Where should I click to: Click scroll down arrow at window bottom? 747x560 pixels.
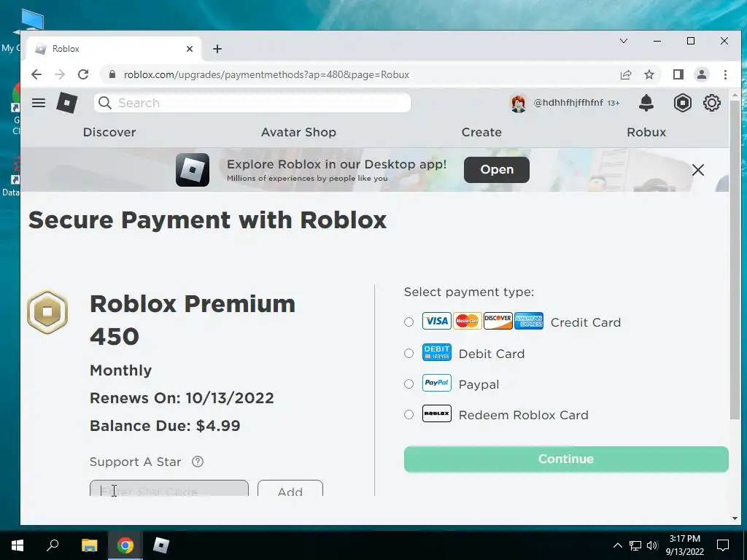(735, 518)
